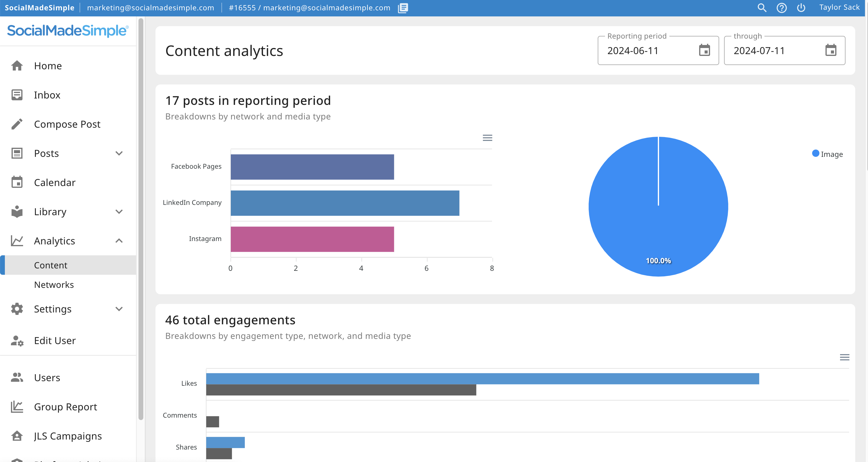Open the help question mark icon
The image size is (868, 462).
point(781,8)
